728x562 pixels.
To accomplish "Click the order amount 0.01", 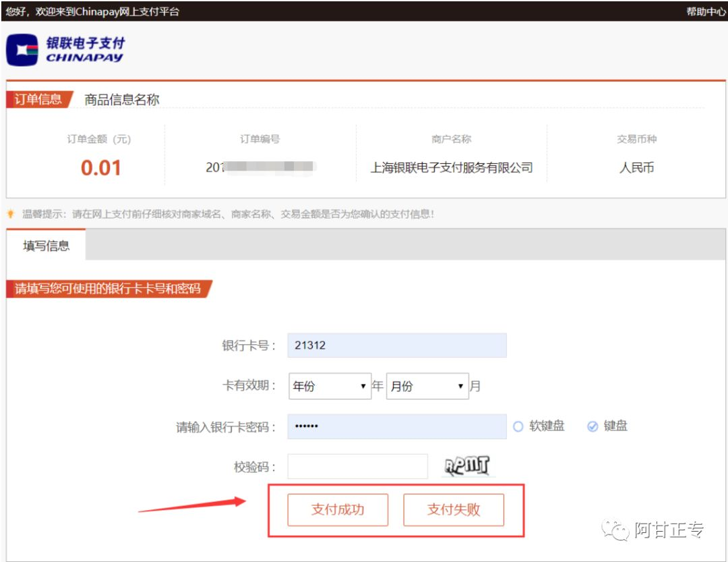I will 100,168.
